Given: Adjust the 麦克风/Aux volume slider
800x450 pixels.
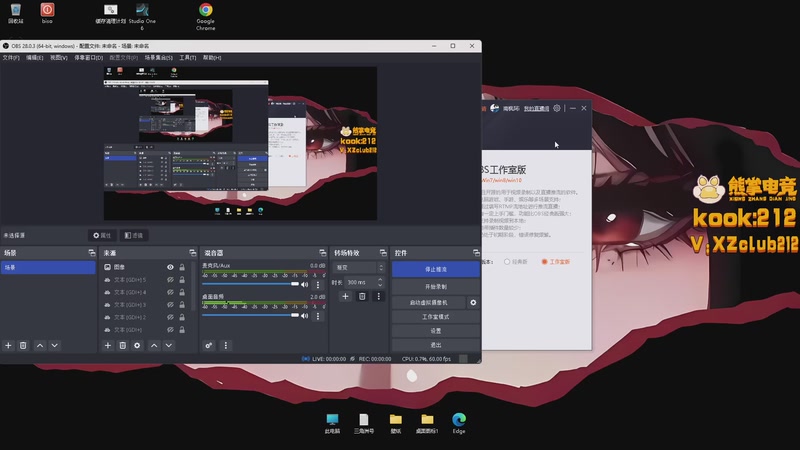Looking at the screenshot, I should click(x=250, y=284).
